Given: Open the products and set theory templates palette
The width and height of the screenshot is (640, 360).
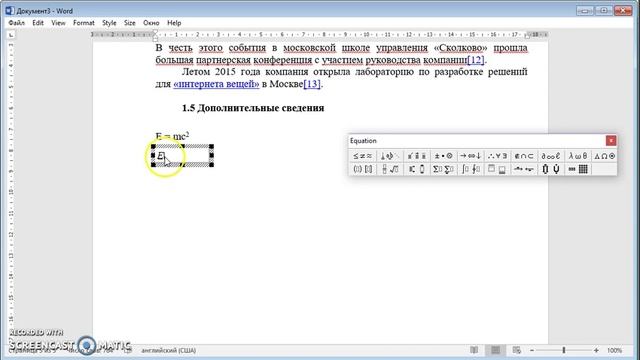Looking at the screenshot, I should (551, 169).
